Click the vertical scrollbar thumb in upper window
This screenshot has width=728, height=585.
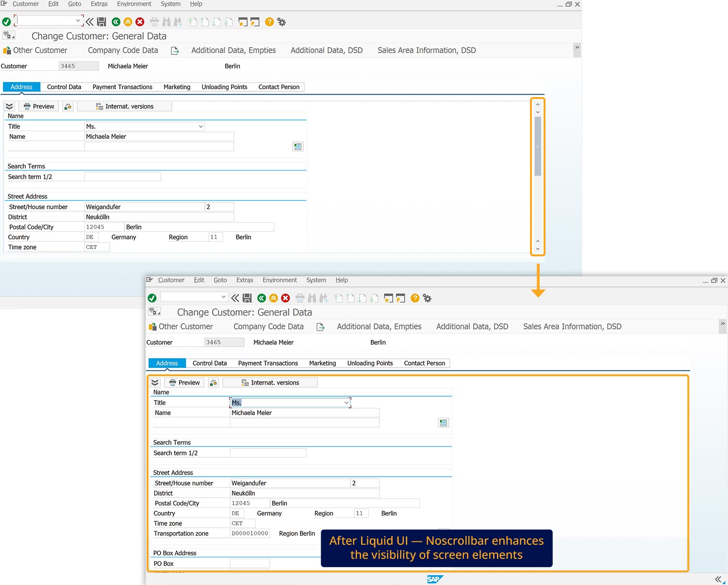(538, 146)
